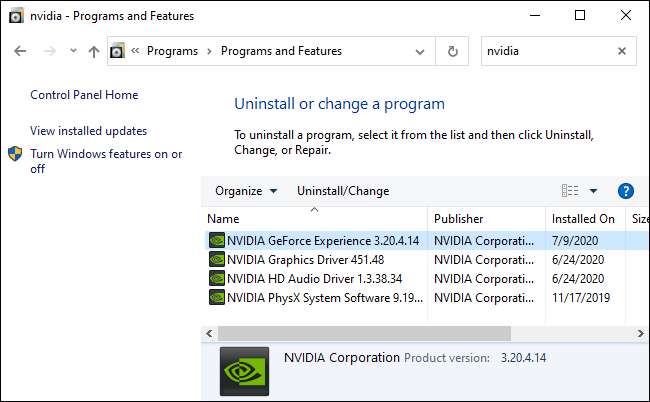Maximize the Programs and Features window
This screenshot has height=402, width=650.
click(x=580, y=15)
